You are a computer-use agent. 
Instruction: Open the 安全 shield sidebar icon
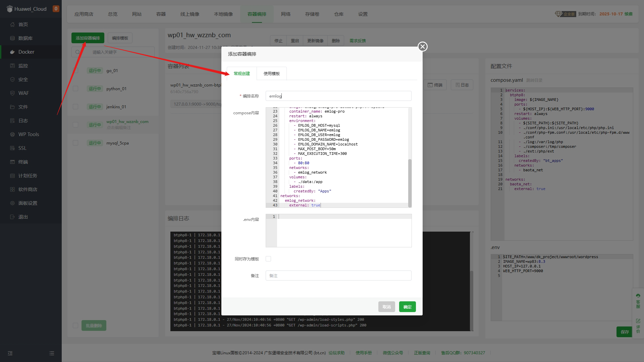click(12, 79)
